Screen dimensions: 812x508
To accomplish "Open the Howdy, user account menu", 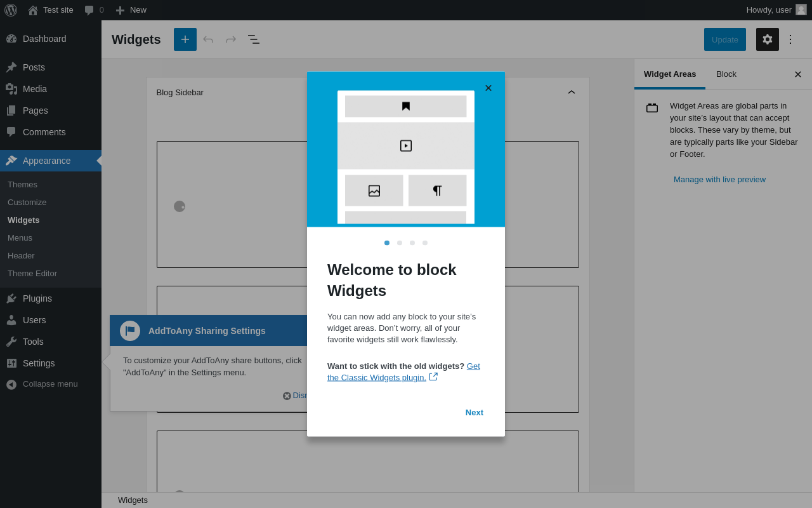I will 776,10.
